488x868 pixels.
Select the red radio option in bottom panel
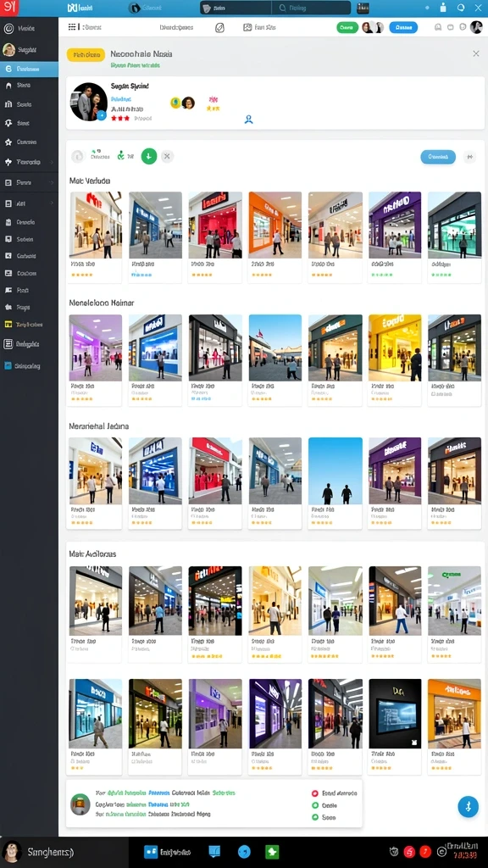(x=315, y=793)
